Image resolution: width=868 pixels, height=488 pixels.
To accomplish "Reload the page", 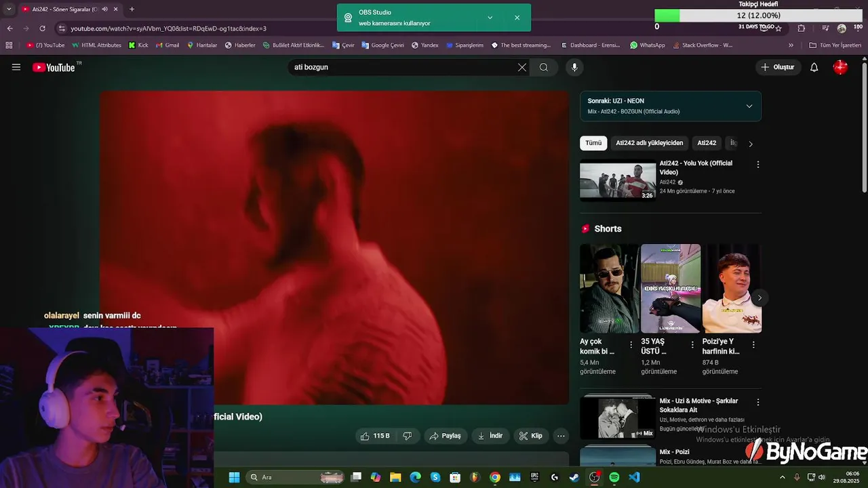I will (x=42, y=28).
